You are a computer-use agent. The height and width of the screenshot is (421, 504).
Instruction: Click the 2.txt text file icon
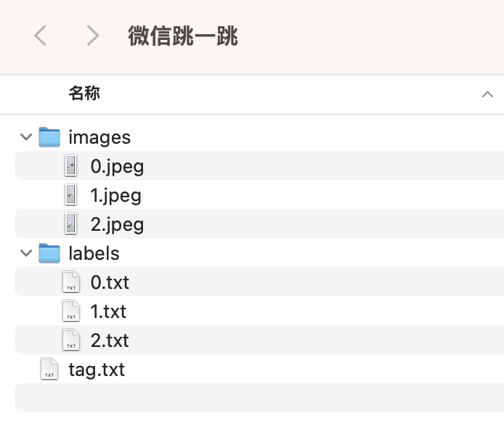pyautogui.click(x=70, y=340)
